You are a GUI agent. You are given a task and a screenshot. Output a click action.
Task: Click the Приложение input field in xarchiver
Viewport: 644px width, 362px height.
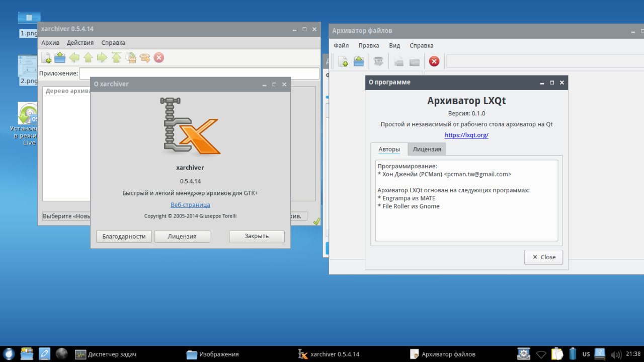tap(199, 74)
